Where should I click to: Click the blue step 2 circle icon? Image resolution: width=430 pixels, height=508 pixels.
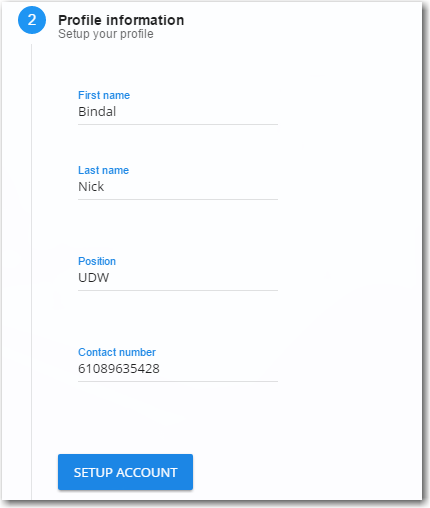[x=32, y=20]
